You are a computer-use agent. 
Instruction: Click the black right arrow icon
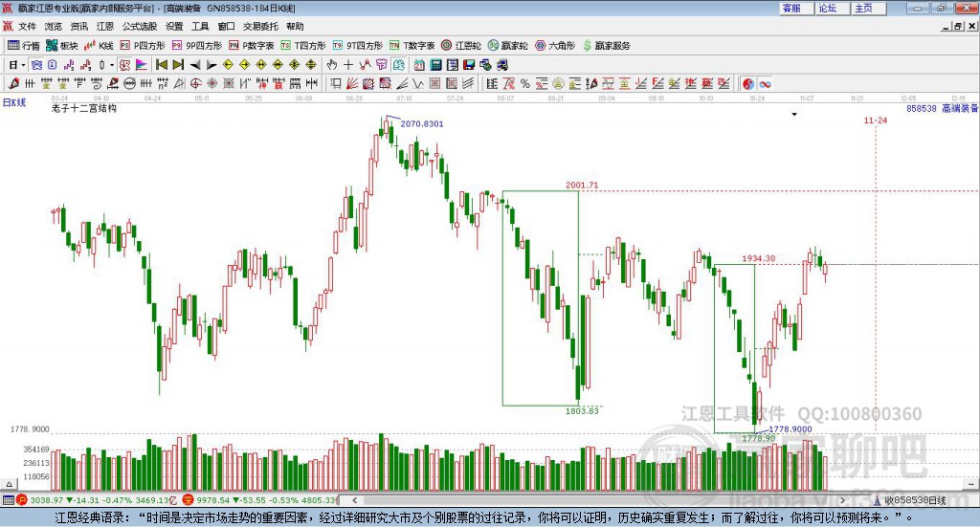tap(212, 65)
